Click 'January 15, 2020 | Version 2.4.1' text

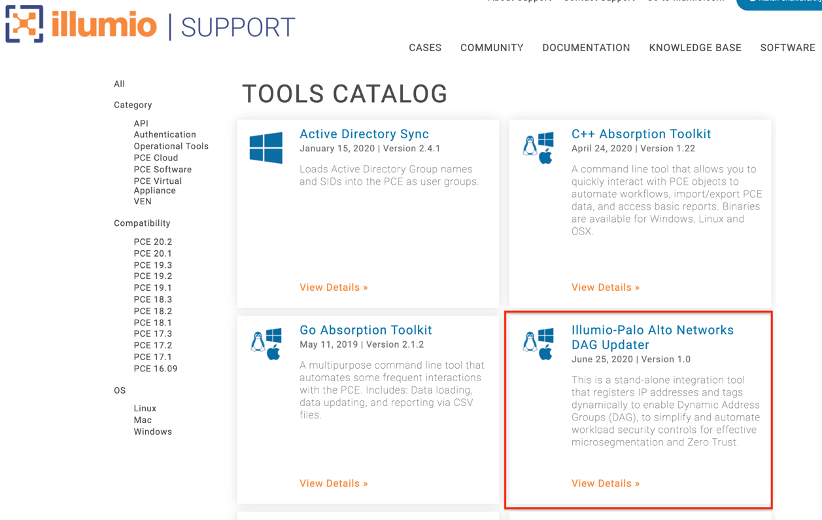tap(370, 148)
